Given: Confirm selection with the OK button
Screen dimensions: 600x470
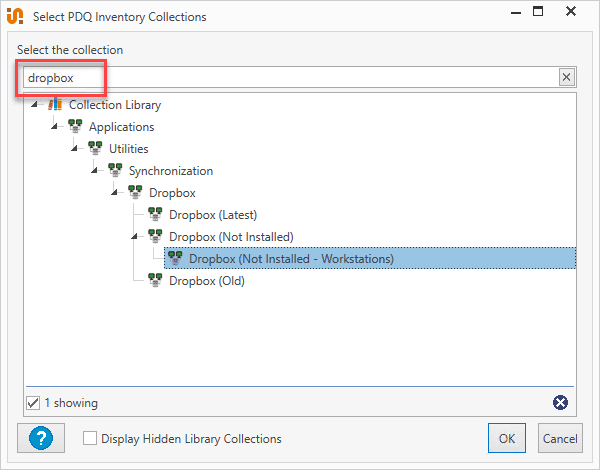Looking at the screenshot, I should (507, 438).
